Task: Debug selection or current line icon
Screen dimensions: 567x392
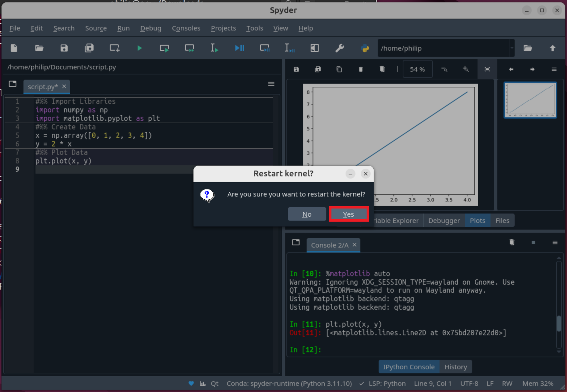Action: tap(289, 48)
